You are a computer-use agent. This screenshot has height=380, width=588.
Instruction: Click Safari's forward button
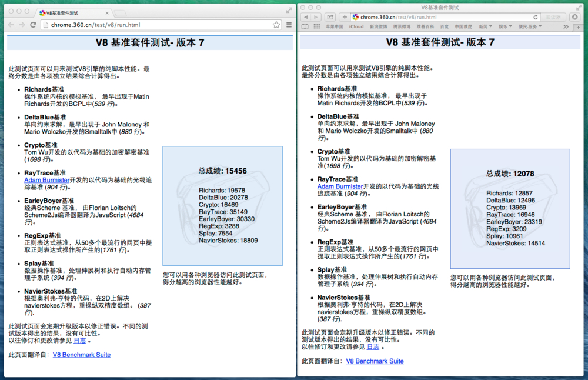(316, 17)
